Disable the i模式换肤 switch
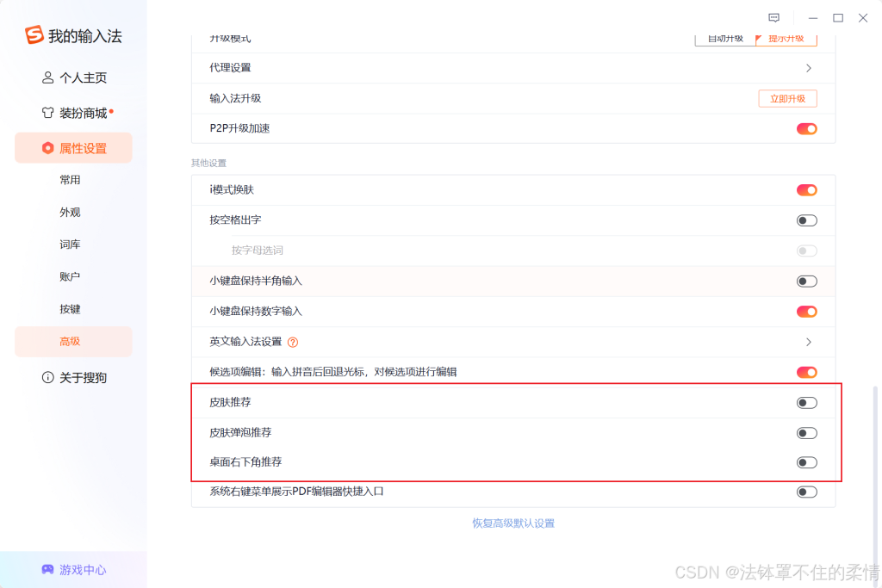The width and height of the screenshot is (882, 588). tap(806, 190)
